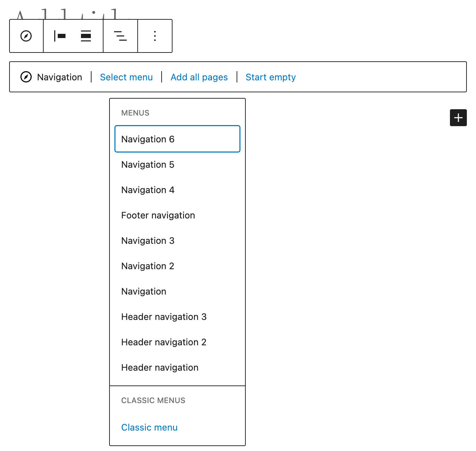
Task: Select the Navigation 4 menu item
Action: pos(148,190)
